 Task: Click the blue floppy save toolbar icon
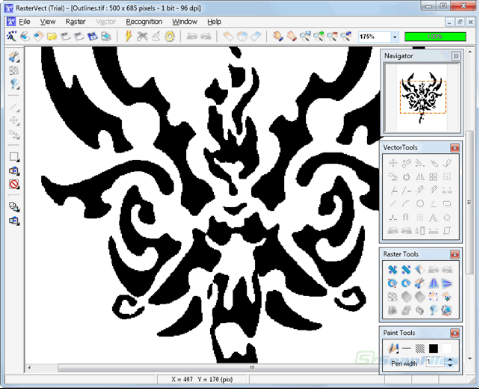(x=92, y=36)
